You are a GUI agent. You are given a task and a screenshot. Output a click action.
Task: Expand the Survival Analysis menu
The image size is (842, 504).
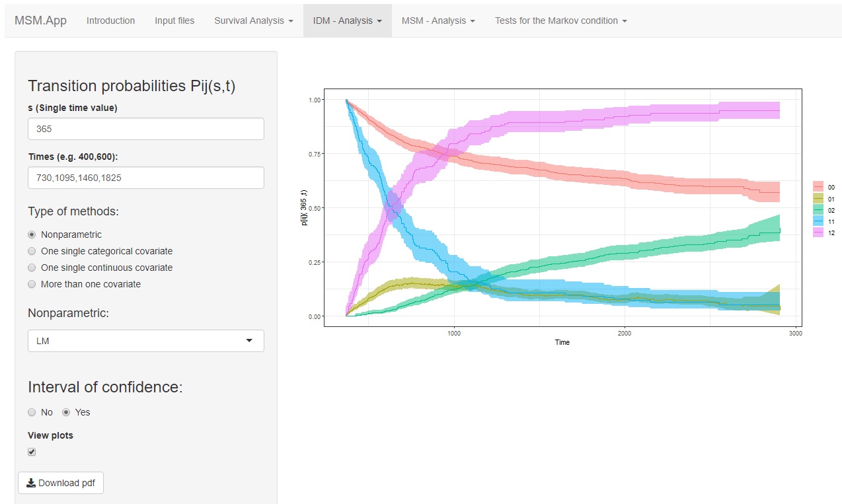tap(253, 20)
